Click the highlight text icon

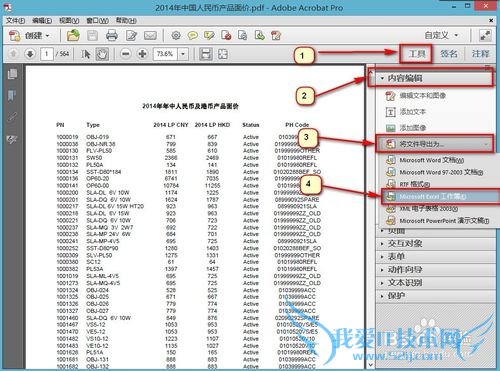[x=209, y=35]
